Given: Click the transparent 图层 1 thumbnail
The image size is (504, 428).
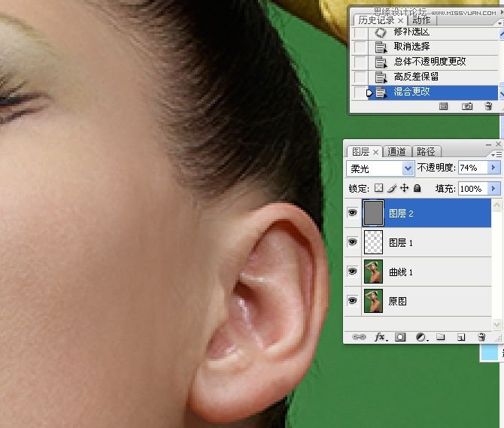Looking at the screenshot, I should (x=374, y=242).
